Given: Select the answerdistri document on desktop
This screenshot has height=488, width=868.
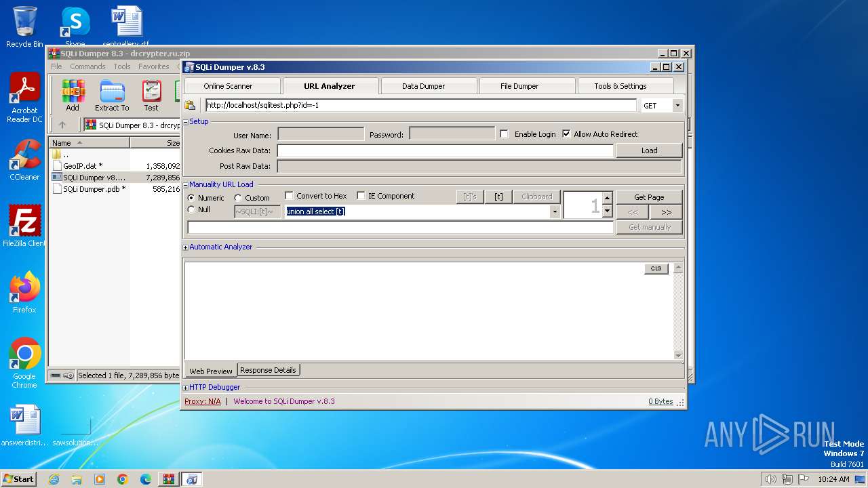Looking at the screenshot, I should point(24,426).
